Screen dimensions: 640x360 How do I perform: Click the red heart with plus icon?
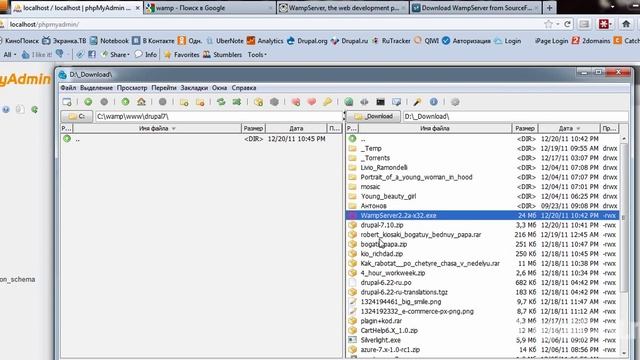(x=296, y=102)
